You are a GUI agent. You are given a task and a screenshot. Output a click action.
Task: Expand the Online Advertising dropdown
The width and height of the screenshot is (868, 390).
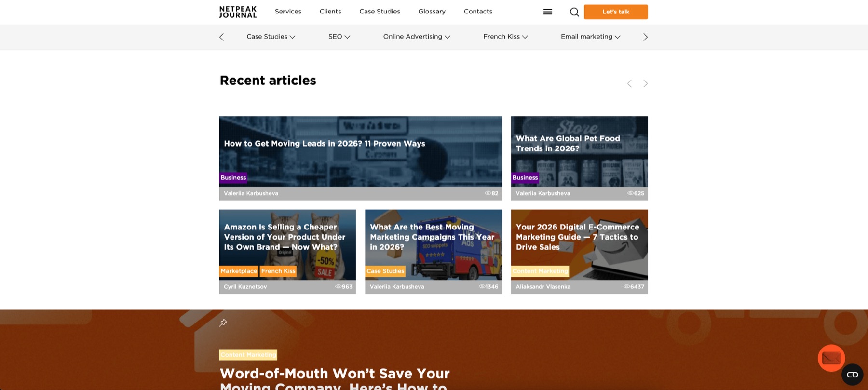coord(417,37)
